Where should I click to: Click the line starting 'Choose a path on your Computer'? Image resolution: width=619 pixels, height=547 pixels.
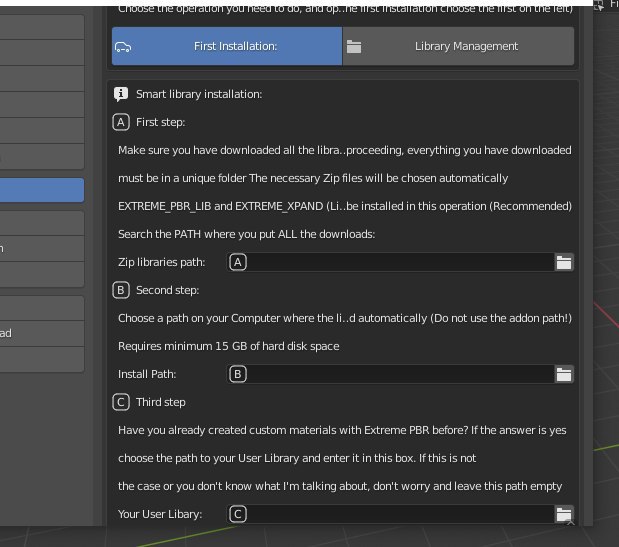[345, 318]
